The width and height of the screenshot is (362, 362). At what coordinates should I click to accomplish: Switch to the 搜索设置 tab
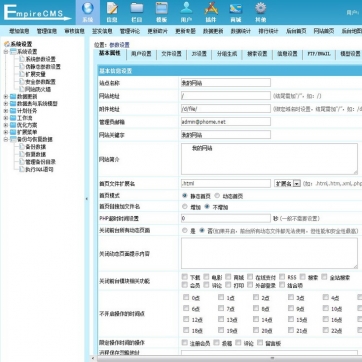pos(257,54)
